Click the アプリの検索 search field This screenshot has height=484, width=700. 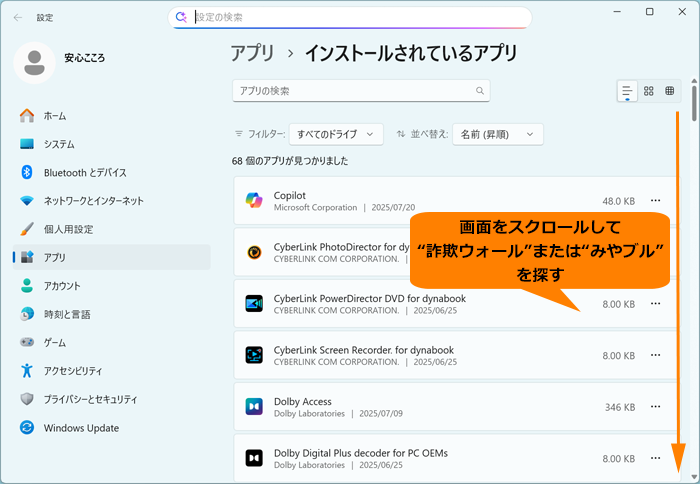click(361, 91)
